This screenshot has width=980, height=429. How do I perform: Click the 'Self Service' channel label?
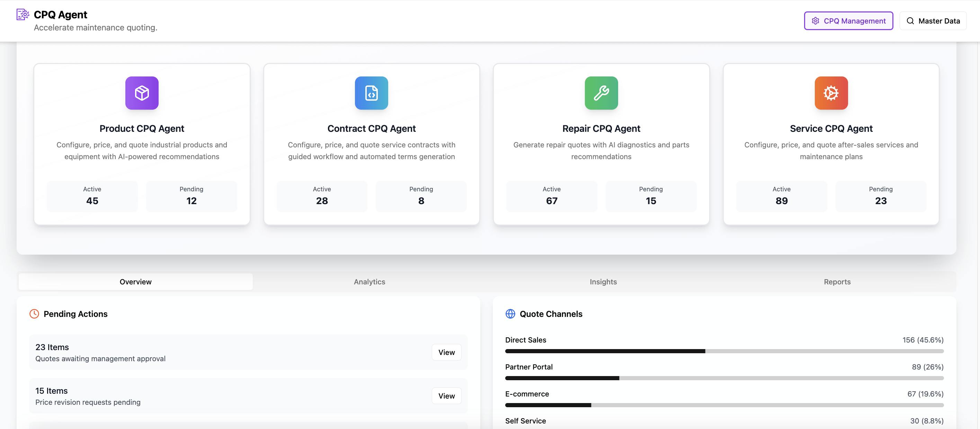point(525,421)
